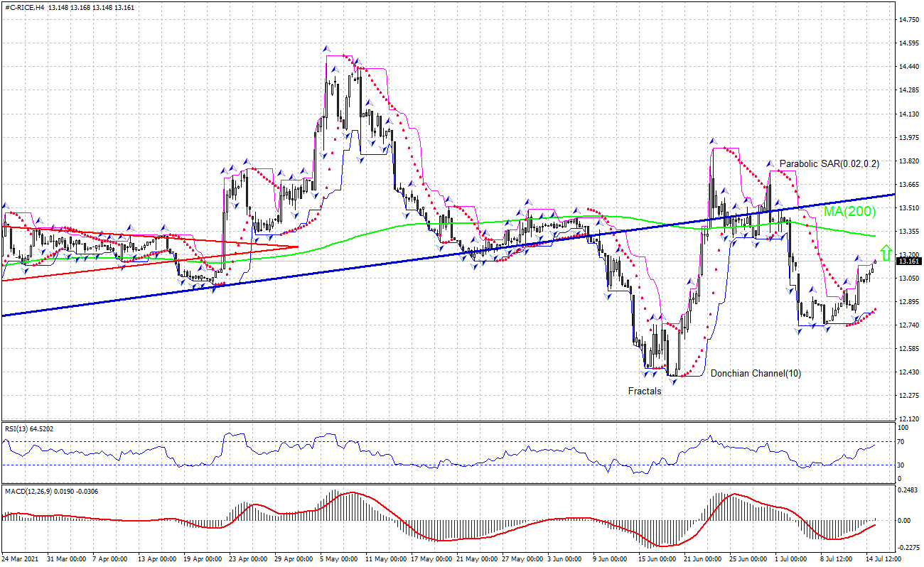Screen dimensions: 924x567
Task: Click the 24 Mar 2021 date label
Action: (21, 560)
